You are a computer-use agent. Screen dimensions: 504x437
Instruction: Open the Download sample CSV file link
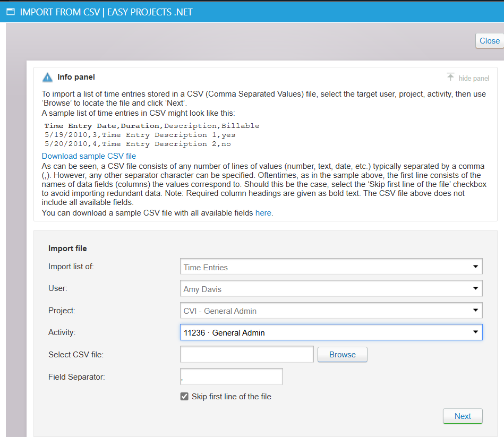point(89,156)
